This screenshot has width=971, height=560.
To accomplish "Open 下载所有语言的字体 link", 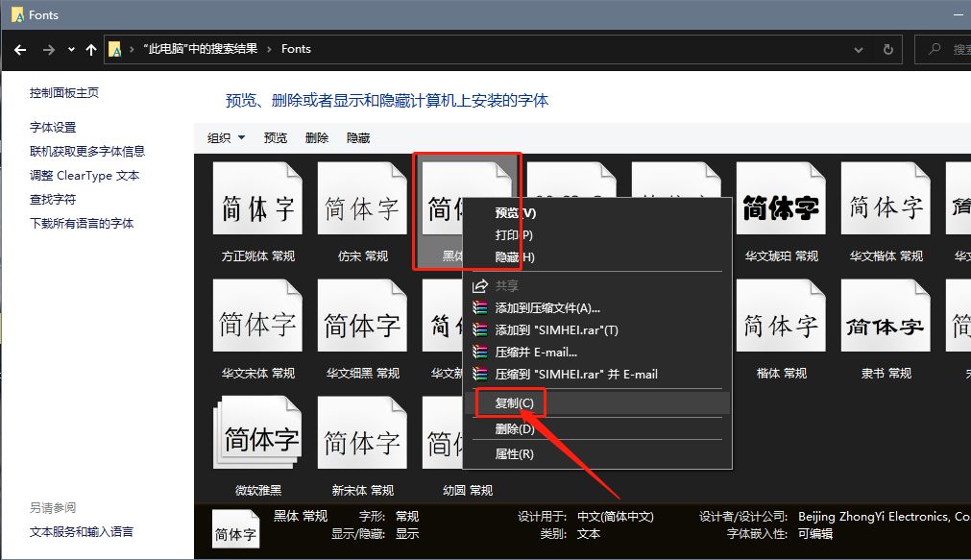I will (82, 223).
